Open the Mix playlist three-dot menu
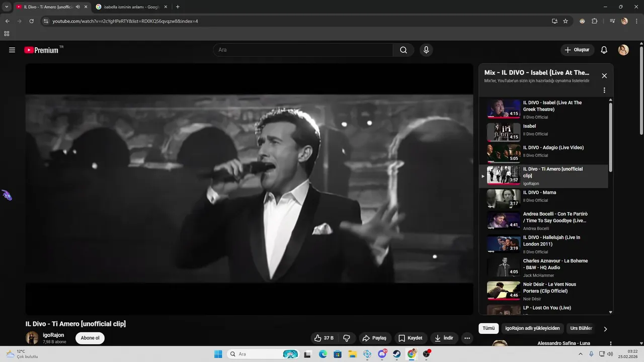 click(604, 90)
